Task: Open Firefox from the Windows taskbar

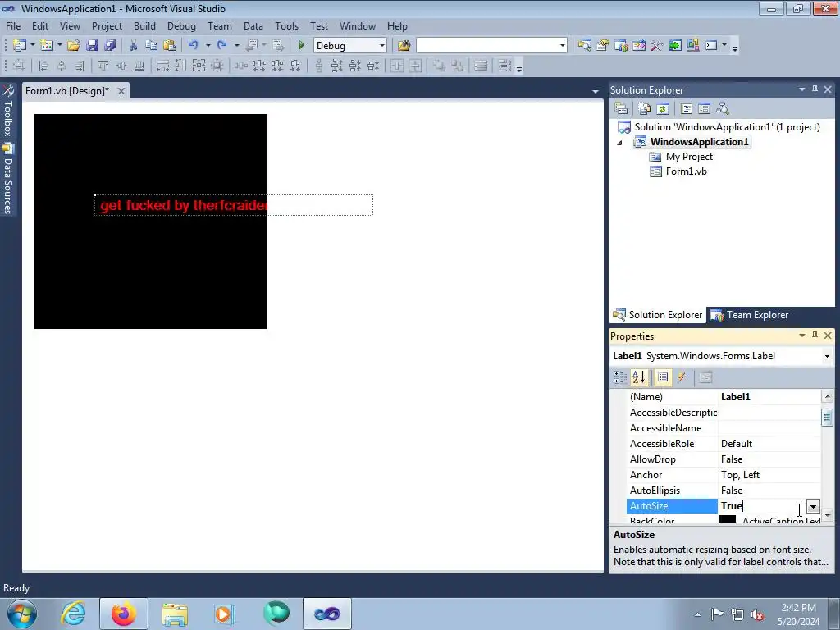Action: click(123, 614)
